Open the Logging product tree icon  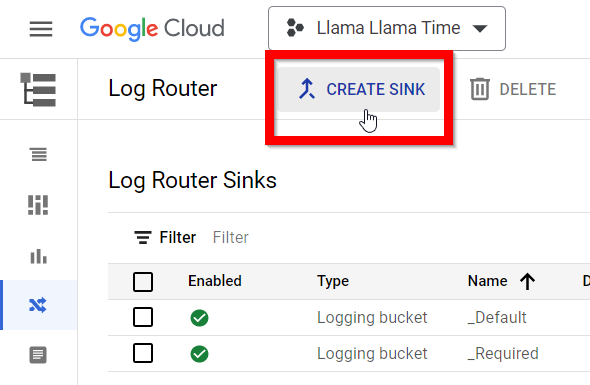point(38,90)
